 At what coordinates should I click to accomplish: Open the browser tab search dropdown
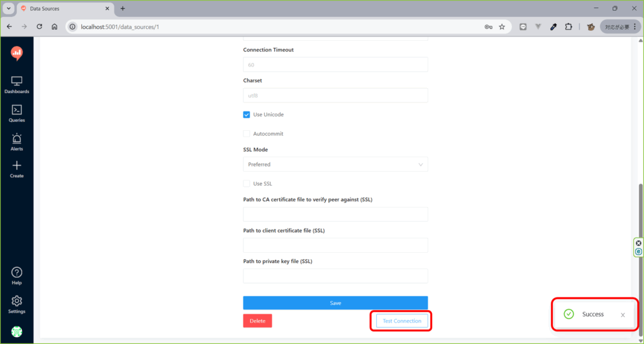click(x=9, y=9)
